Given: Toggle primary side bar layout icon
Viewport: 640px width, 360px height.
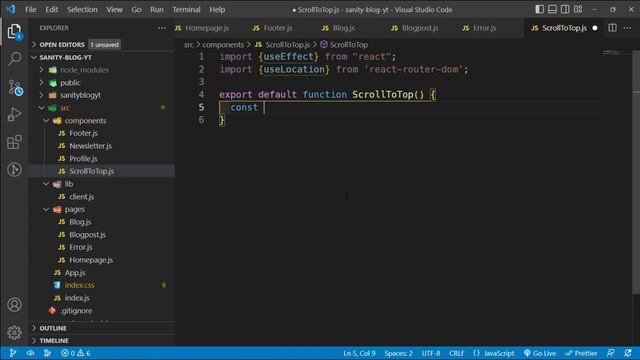Looking at the screenshot, I should [x=539, y=9].
